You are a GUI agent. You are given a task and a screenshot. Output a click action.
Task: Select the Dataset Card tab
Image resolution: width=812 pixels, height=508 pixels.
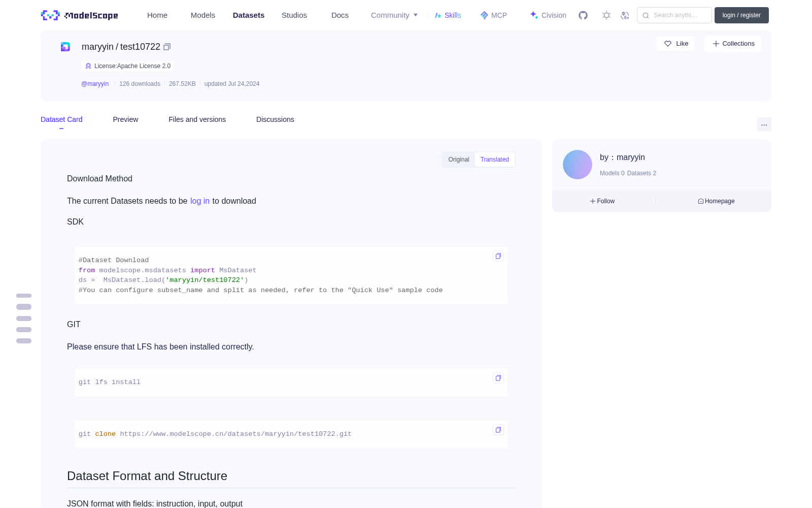click(61, 119)
